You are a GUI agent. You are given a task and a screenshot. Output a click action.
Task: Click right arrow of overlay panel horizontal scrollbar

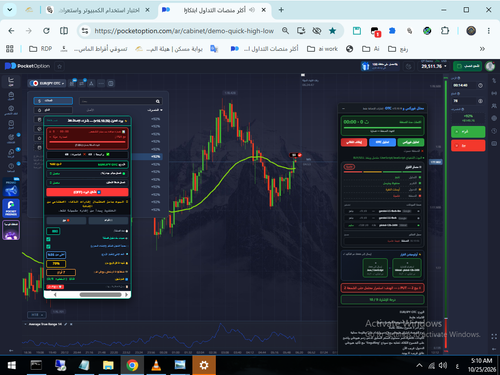coord(126,295)
